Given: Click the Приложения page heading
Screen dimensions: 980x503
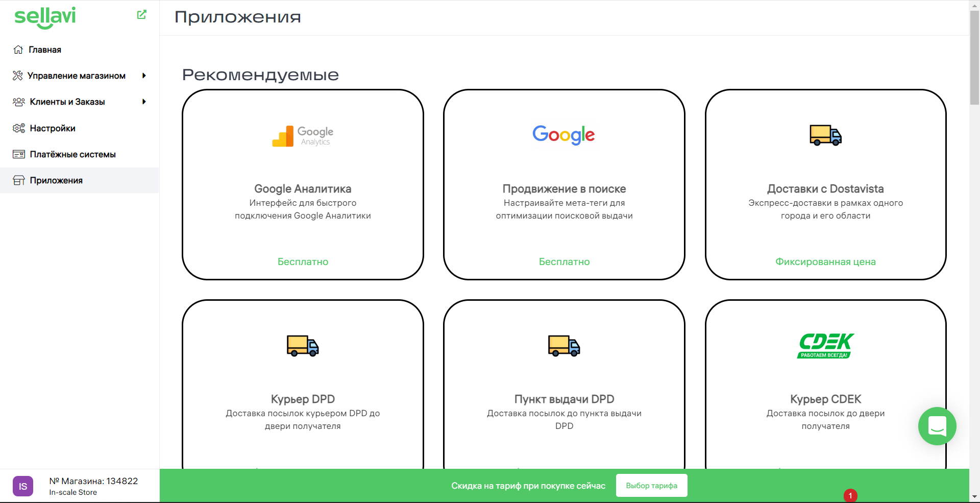Looking at the screenshot, I should [237, 17].
